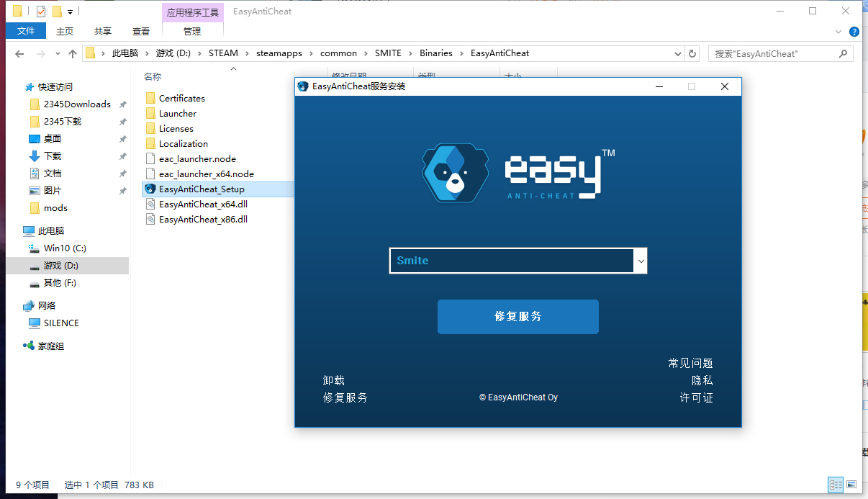The height and width of the screenshot is (499, 868).
Task: Click the pin icon next to 桌面
Action: pos(122,139)
